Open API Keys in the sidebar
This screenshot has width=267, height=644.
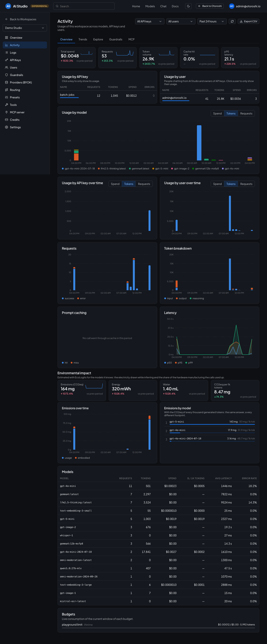pyautogui.click(x=25, y=60)
